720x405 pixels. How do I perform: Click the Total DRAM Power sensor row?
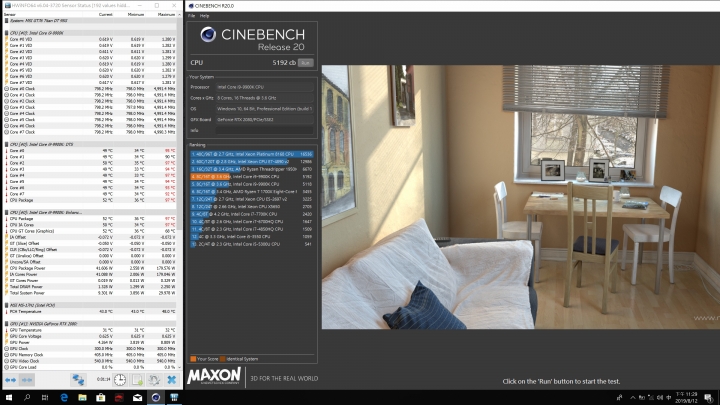coord(90,287)
